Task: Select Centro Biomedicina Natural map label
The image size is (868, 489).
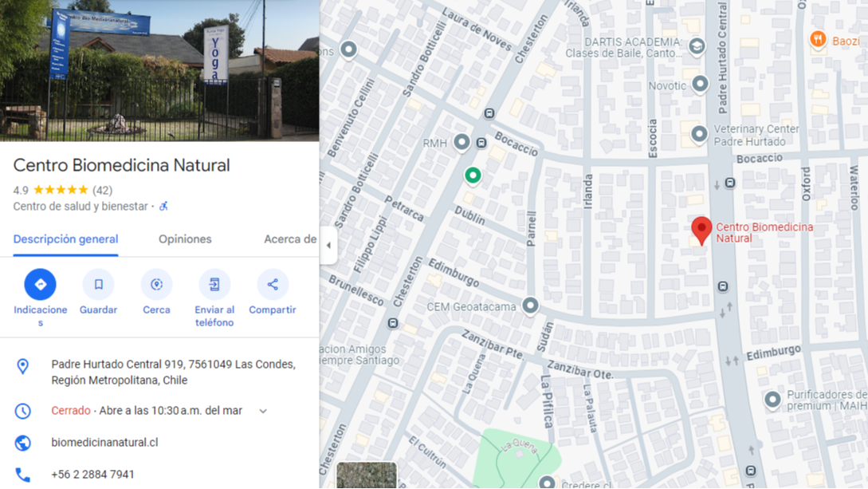Action: coord(764,233)
